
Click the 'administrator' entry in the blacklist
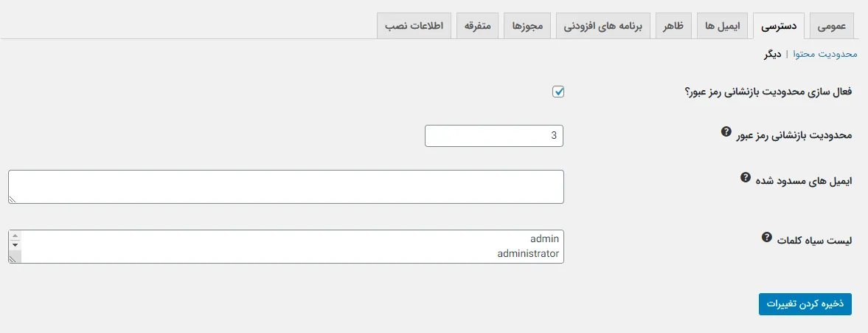coord(528,254)
